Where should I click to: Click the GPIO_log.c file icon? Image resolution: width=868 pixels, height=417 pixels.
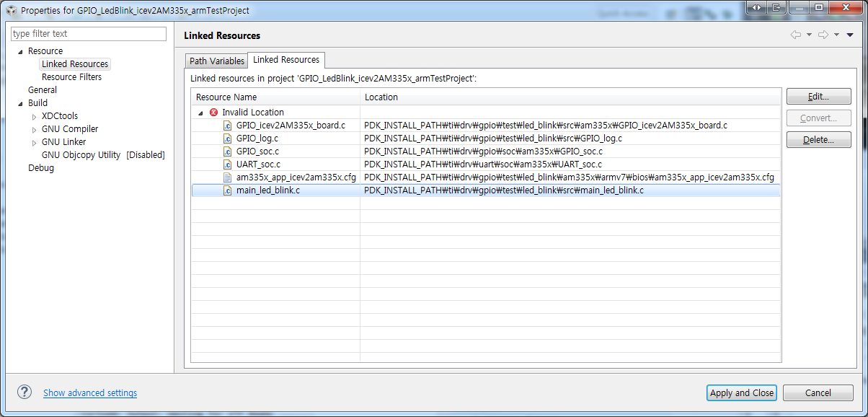coord(228,139)
